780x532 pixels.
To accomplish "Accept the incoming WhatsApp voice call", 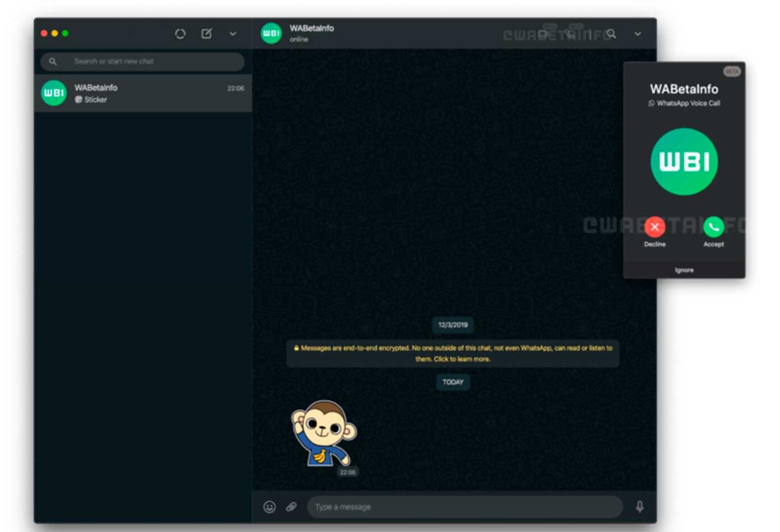I will coord(714,227).
